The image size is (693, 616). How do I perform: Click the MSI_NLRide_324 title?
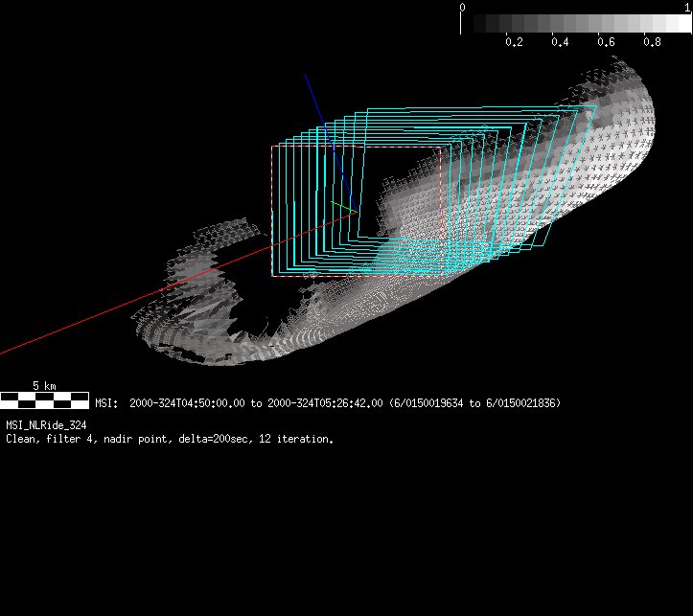pos(46,425)
